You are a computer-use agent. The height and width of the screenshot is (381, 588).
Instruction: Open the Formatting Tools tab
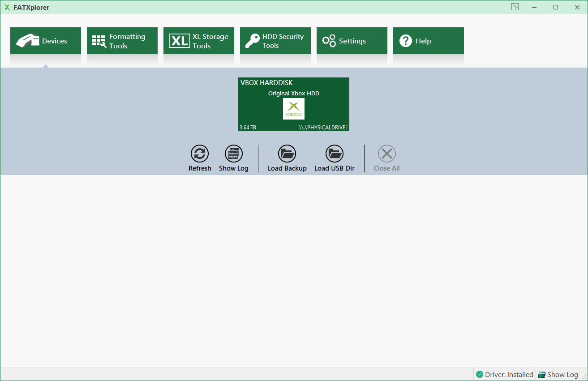pos(122,41)
